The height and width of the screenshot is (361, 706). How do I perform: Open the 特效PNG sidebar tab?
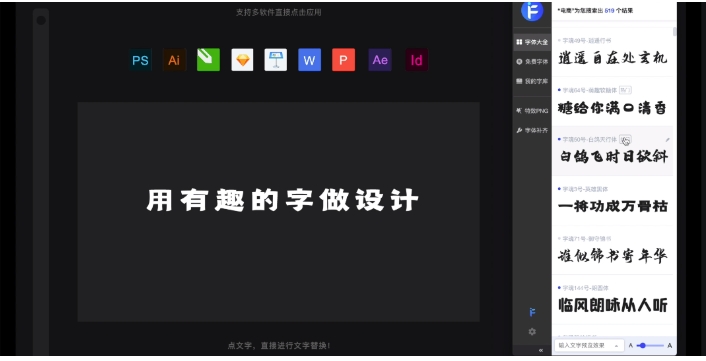tap(532, 111)
